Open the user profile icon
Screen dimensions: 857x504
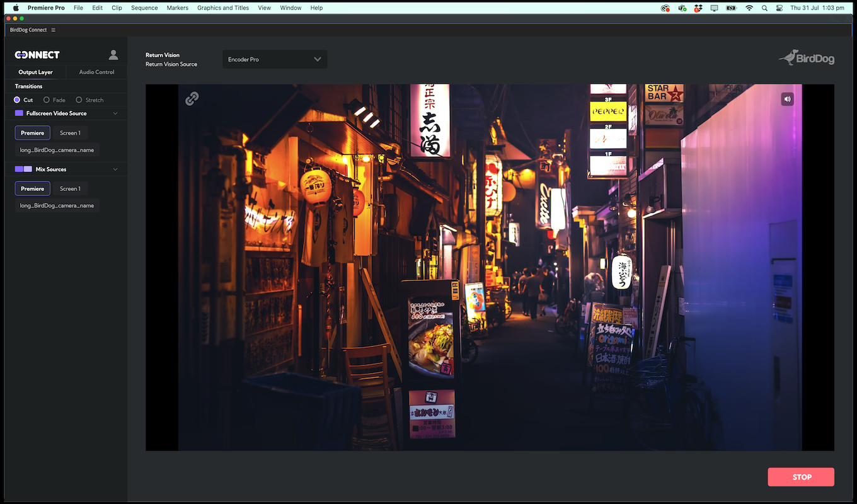(113, 55)
